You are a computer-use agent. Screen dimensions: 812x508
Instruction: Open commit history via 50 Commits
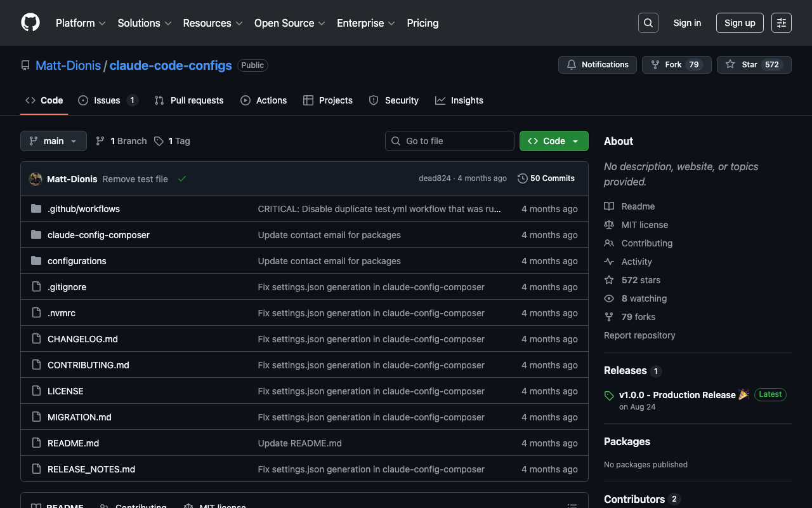(546, 178)
